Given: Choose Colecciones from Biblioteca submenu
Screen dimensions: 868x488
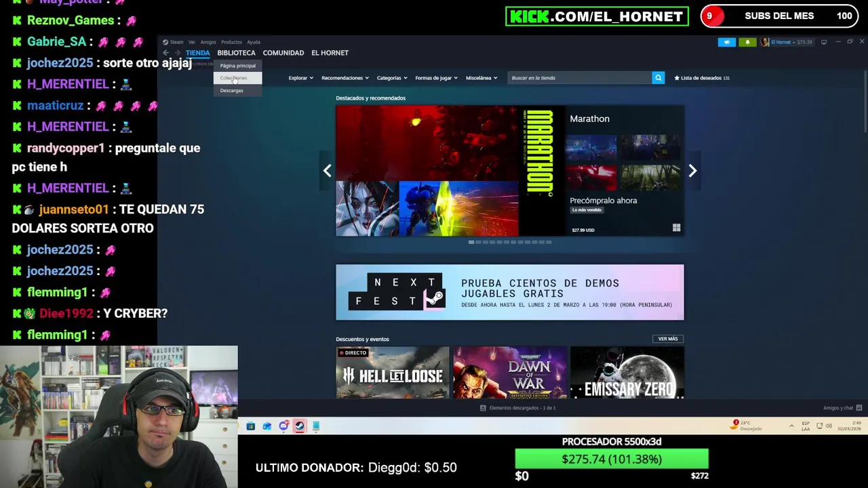Looking at the screenshot, I should pos(237,78).
